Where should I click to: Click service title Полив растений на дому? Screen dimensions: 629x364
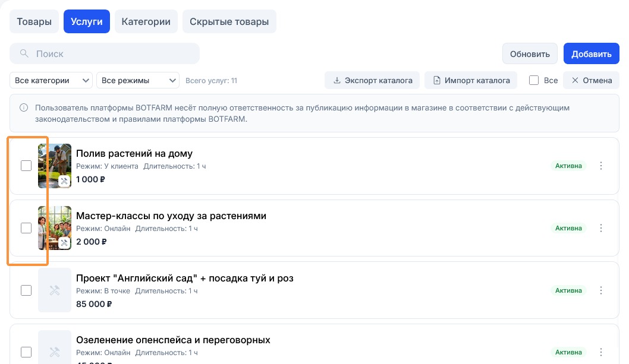coord(134,154)
